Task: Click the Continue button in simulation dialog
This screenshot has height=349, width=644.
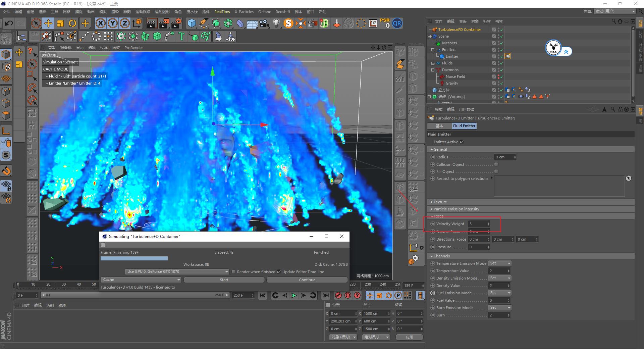Action: point(307,280)
